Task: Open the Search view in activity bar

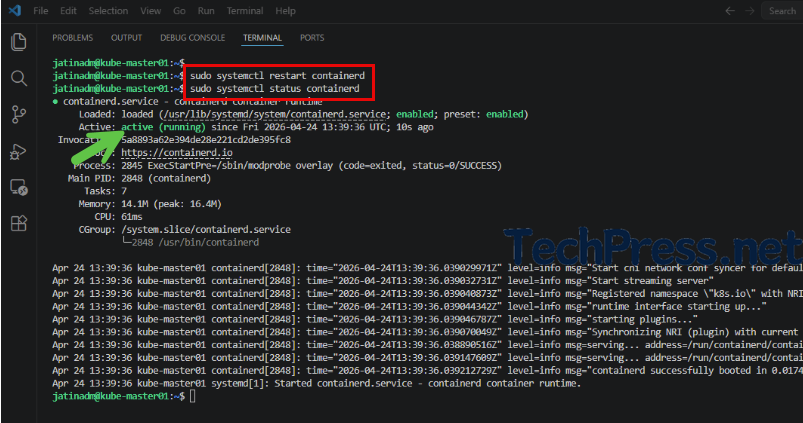Action: click(19, 78)
